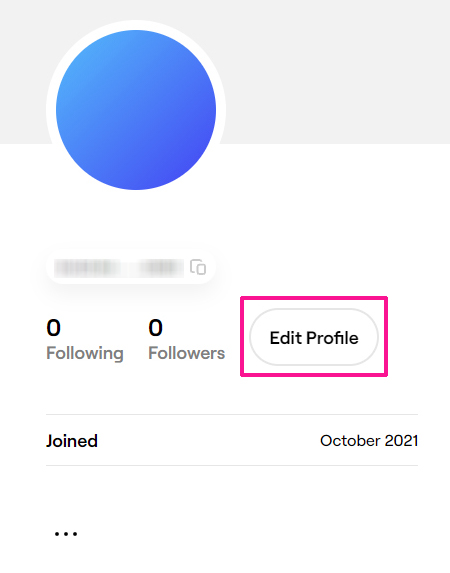Screen dimensions: 450x573
Task: Click the Edit Profile button
Action: point(314,337)
